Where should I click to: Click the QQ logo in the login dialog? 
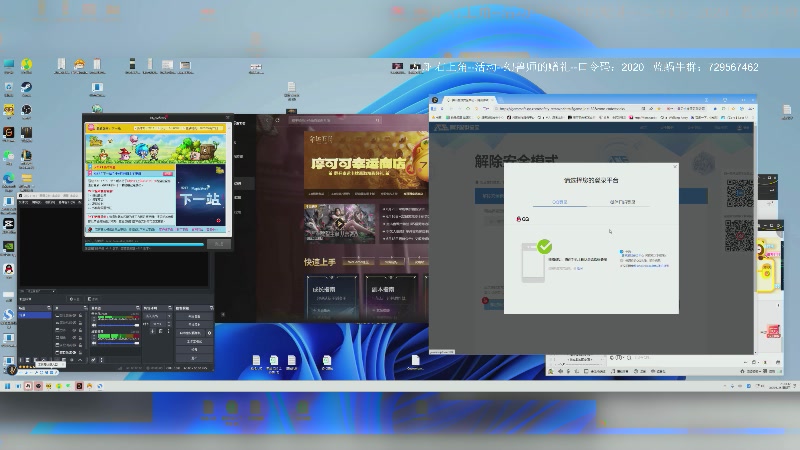522,219
